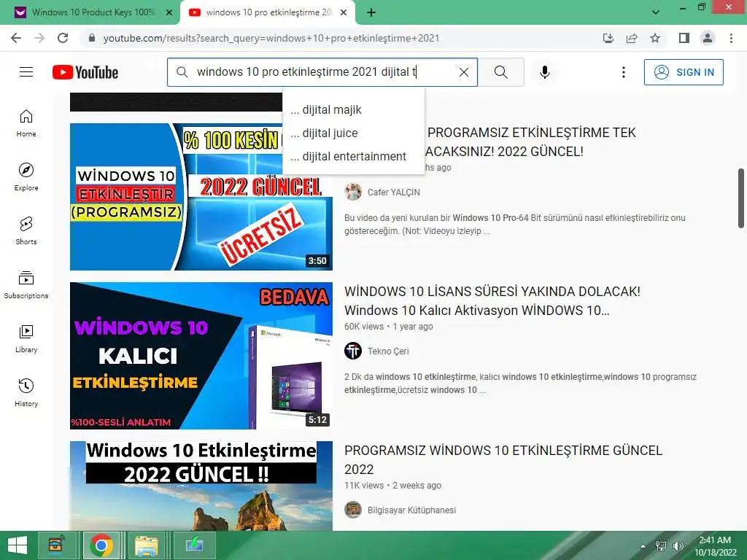Open Shorts in sidebar
The height and width of the screenshot is (560, 747).
pos(26,231)
